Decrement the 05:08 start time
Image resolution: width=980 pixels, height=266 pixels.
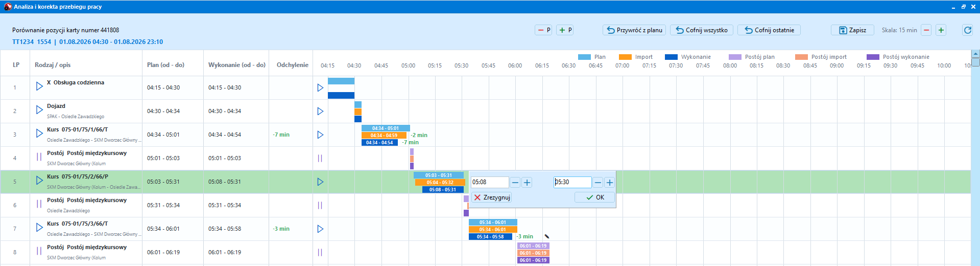(x=515, y=183)
